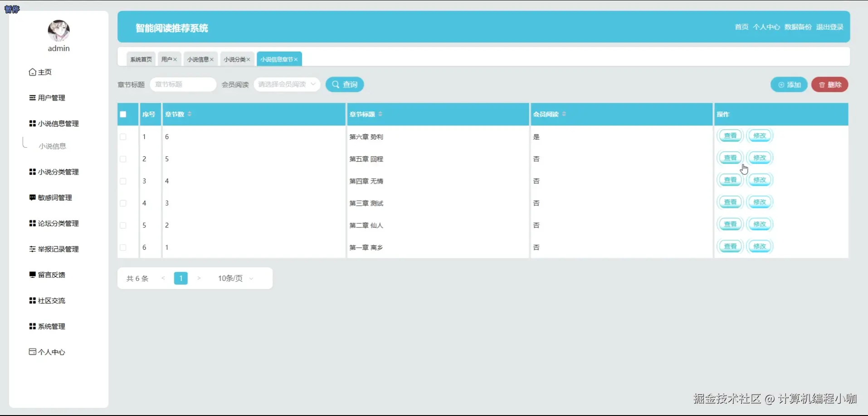Expand 小说信息管理 sidebar menu
This screenshot has width=868, height=416.
[x=54, y=124]
